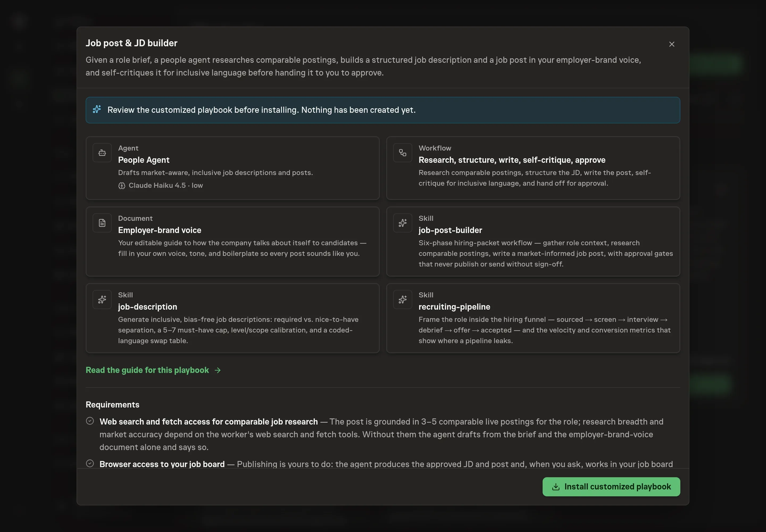Select the recruiting-pipeline skill title

tap(454, 307)
